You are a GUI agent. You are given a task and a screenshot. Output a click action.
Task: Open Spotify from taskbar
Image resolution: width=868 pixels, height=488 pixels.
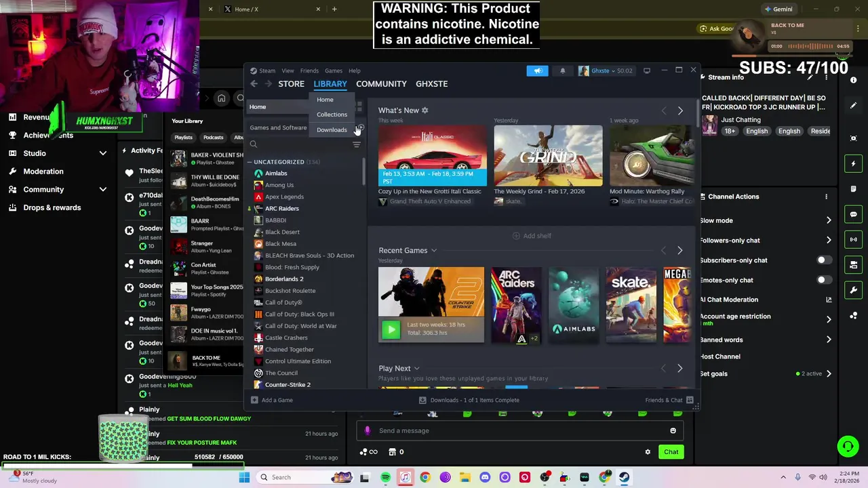385,477
